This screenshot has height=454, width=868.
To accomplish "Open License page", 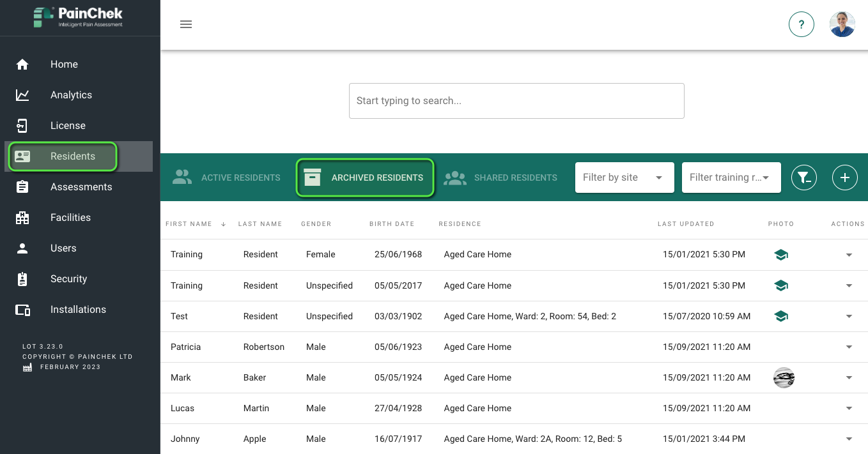I will 68,126.
